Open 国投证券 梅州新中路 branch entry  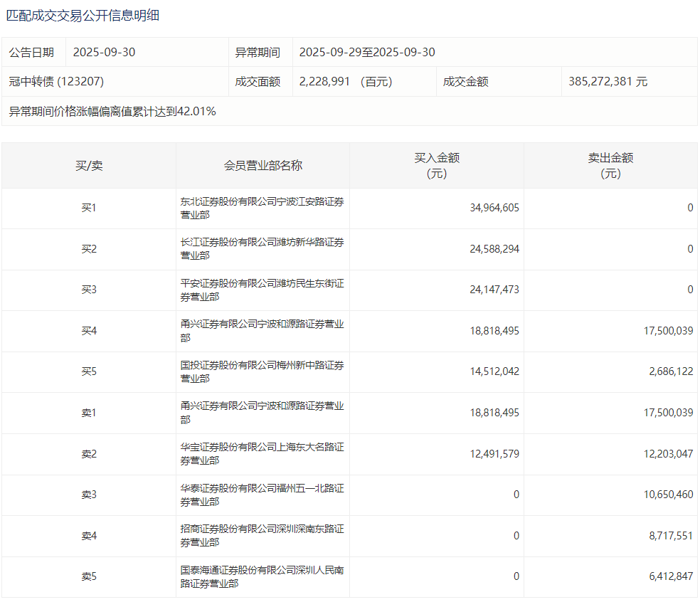pos(262,372)
